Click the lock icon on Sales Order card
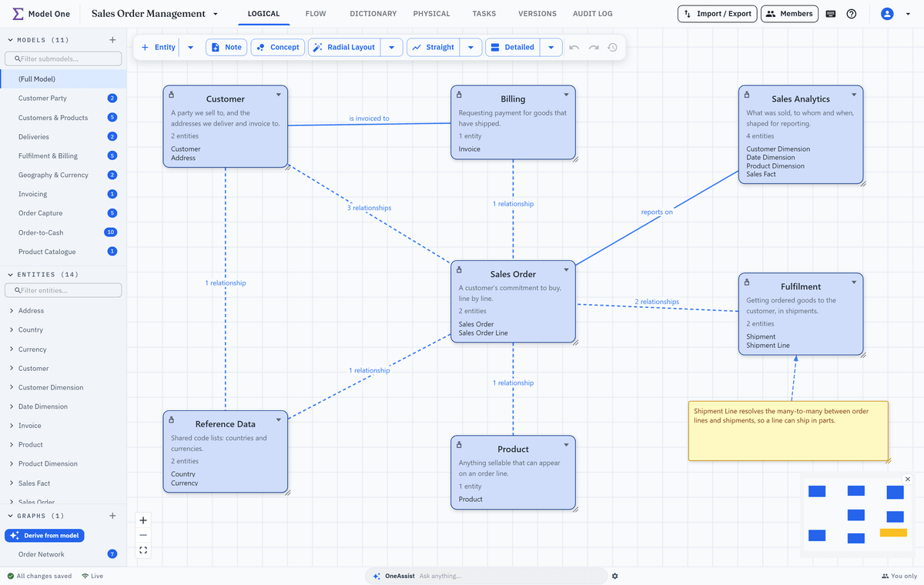Image resolution: width=924 pixels, height=585 pixels. [459, 269]
